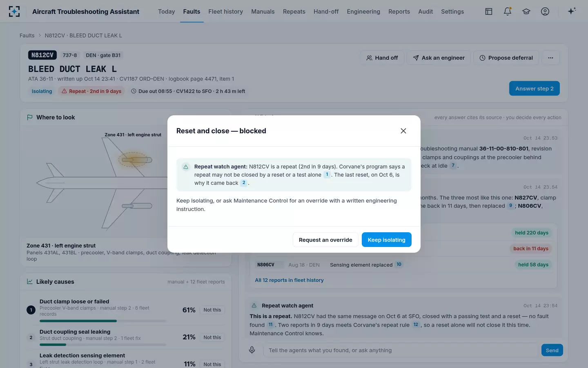
Task: Open the more options ellipsis menu
Action: (550, 58)
